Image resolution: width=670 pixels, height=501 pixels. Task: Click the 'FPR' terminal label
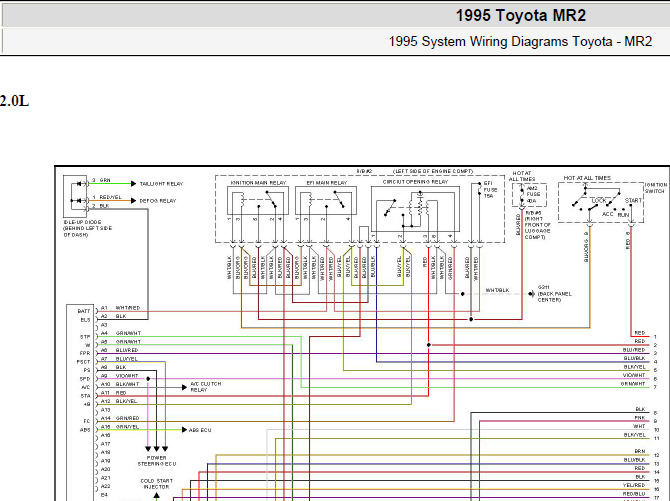point(85,354)
